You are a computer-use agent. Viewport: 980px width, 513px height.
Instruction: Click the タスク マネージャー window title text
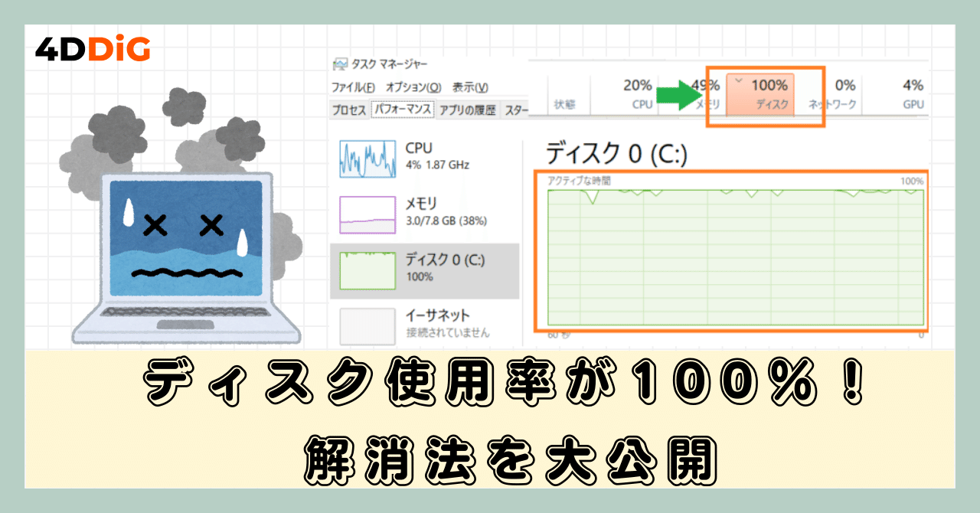click(x=390, y=64)
